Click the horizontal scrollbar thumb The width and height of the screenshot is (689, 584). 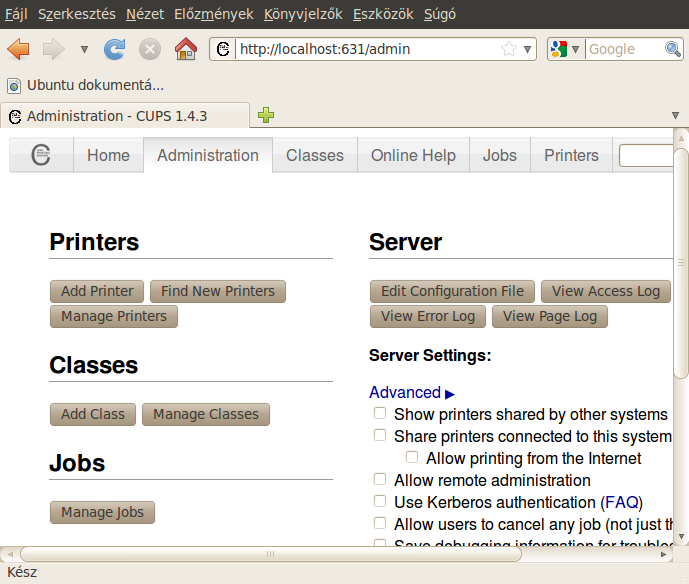tap(271, 554)
